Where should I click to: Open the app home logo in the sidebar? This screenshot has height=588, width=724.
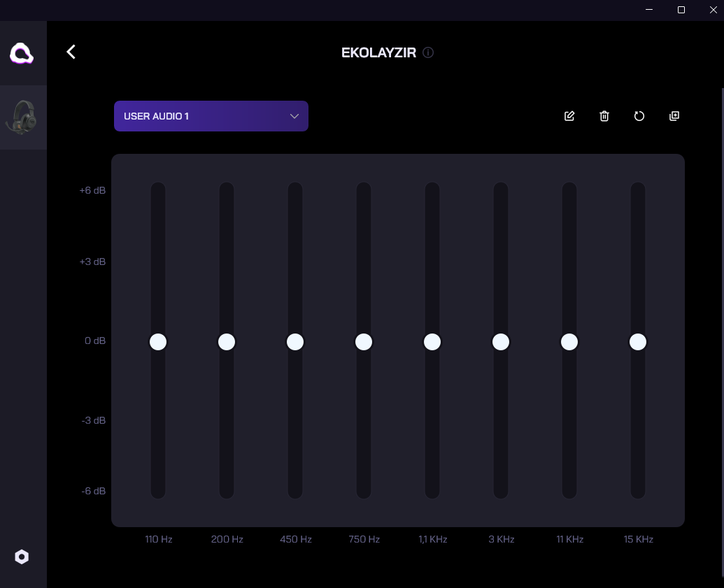[x=22, y=53]
